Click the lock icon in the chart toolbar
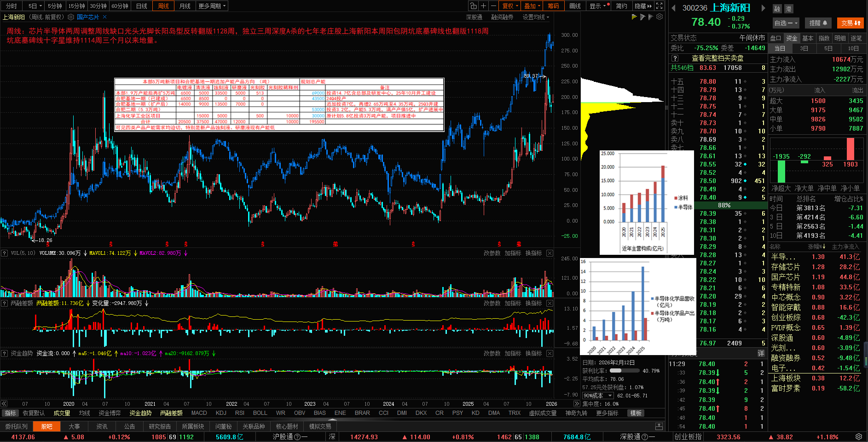 [x=473, y=6]
